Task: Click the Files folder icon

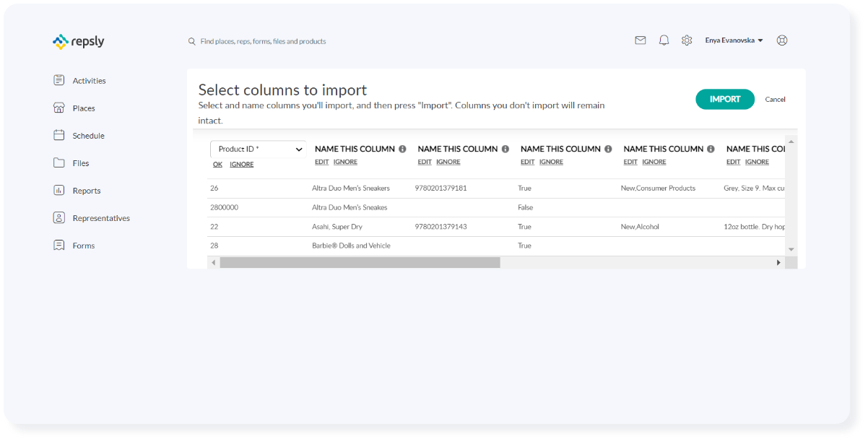Action: coord(58,162)
